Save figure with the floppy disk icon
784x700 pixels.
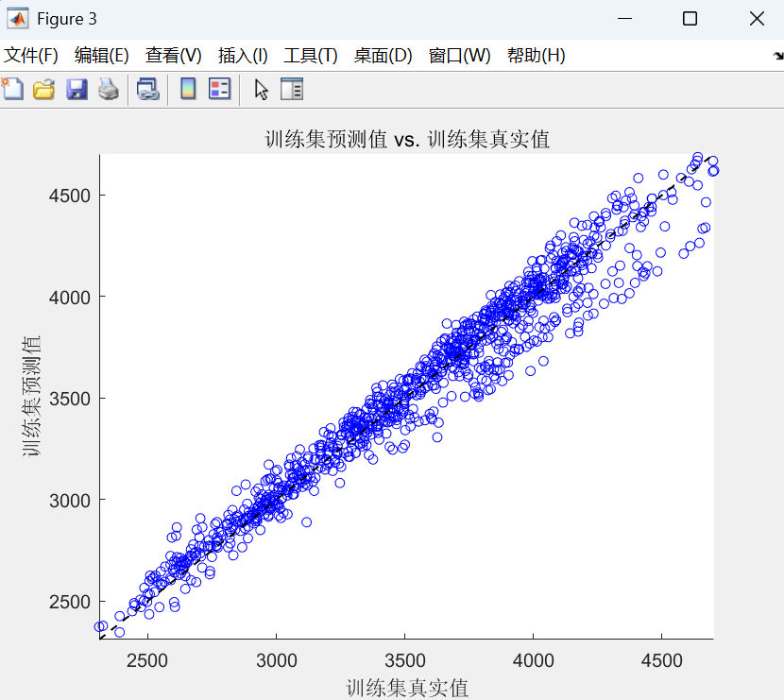[x=77, y=90]
